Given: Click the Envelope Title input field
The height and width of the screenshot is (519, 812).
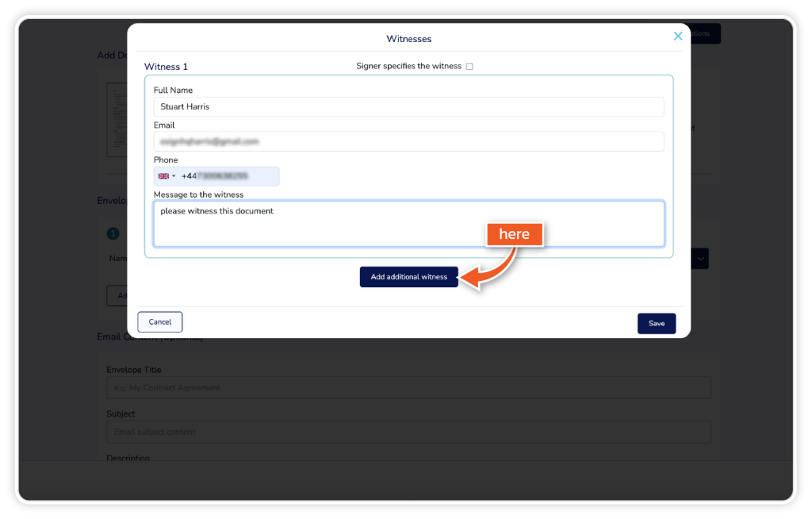Looking at the screenshot, I should [x=408, y=387].
